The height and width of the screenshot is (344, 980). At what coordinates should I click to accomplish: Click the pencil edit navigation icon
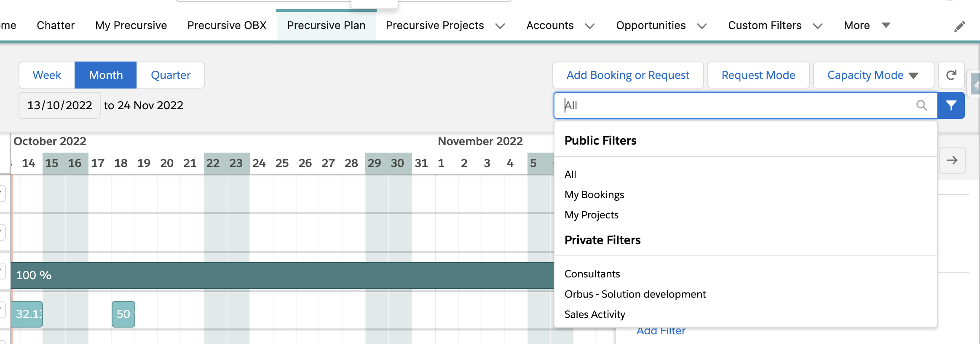[960, 26]
